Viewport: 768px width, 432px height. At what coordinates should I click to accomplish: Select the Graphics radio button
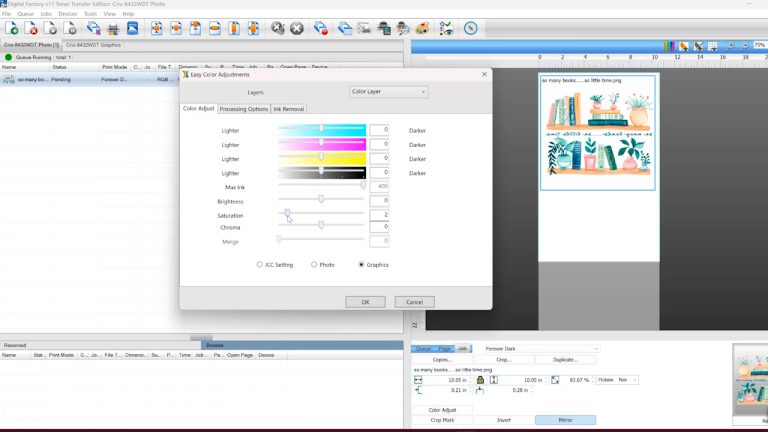point(361,264)
